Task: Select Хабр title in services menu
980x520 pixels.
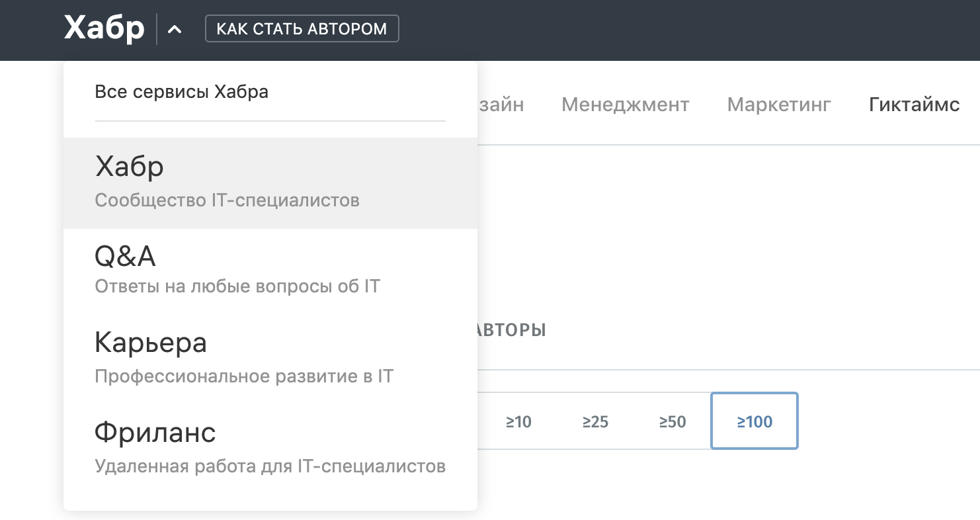Action: coord(130,167)
